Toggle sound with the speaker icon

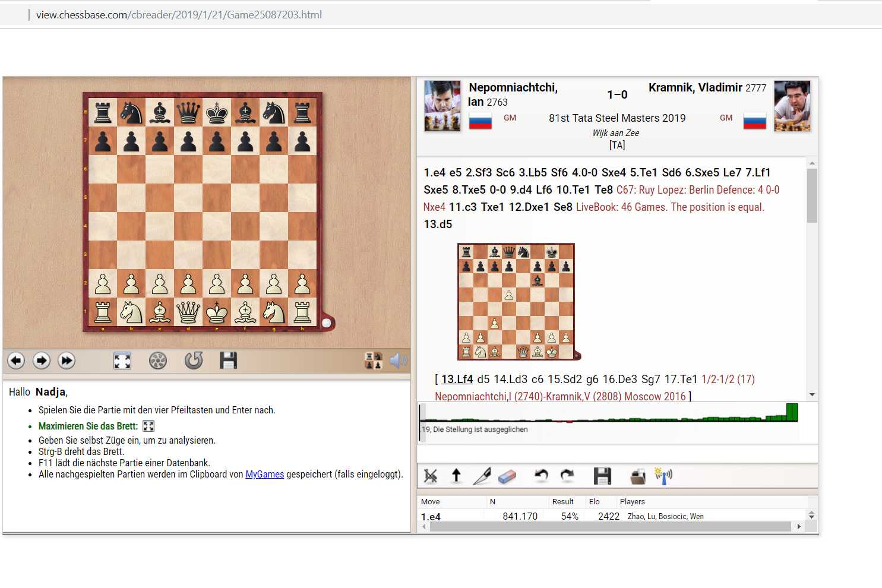398,361
